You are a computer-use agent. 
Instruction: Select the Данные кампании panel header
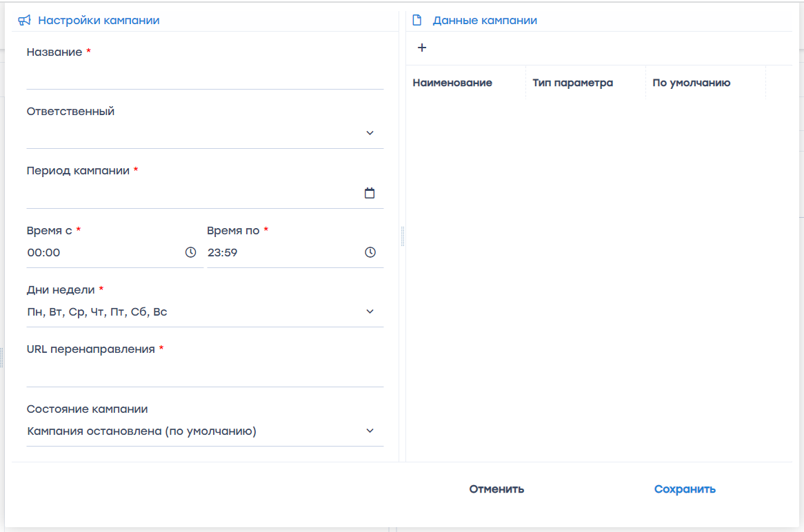click(x=485, y=21)
